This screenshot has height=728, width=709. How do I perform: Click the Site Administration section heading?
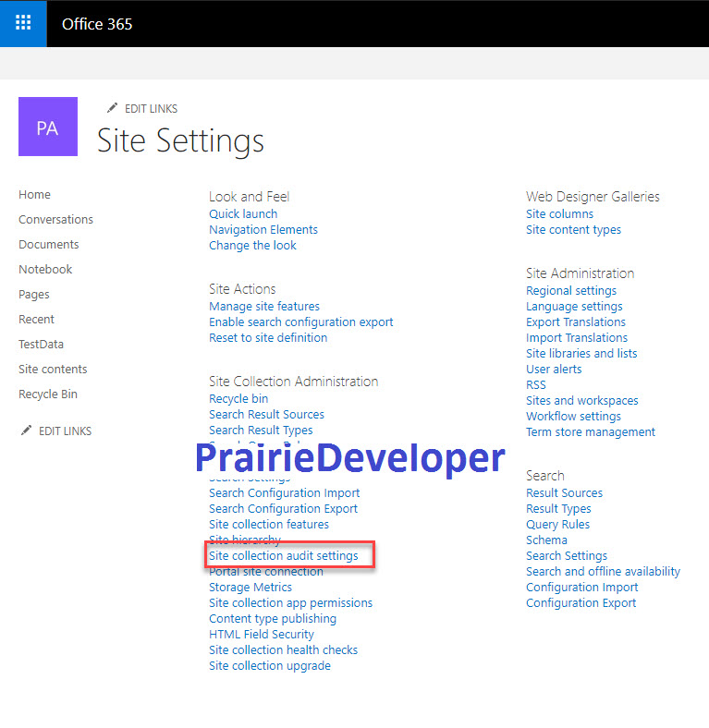580,273
